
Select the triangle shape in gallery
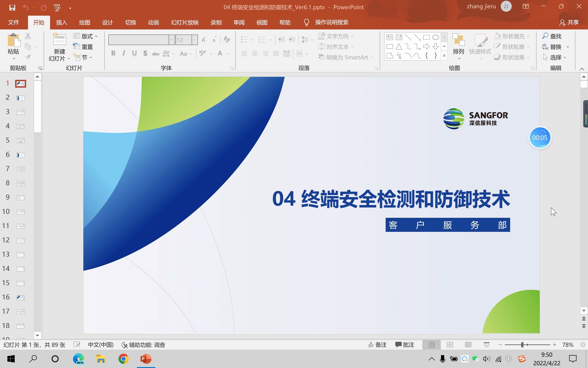[x=399, y=46]
